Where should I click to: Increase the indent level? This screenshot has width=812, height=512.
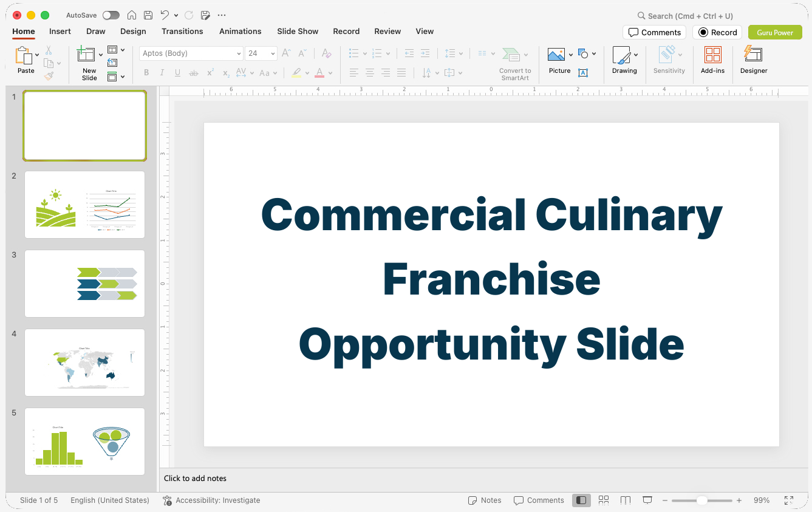425,53
